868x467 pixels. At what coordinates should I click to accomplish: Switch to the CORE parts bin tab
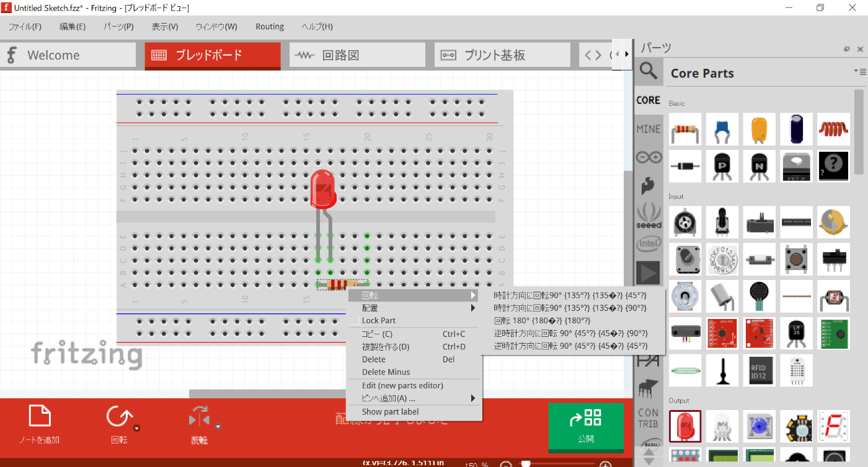click(x=649, y=100)
